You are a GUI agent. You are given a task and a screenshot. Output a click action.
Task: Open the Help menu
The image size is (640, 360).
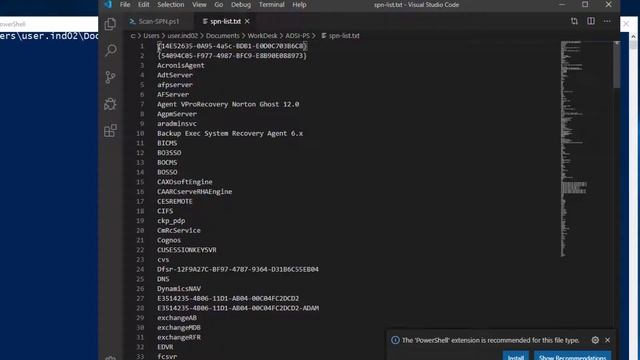tap(299, 4)
